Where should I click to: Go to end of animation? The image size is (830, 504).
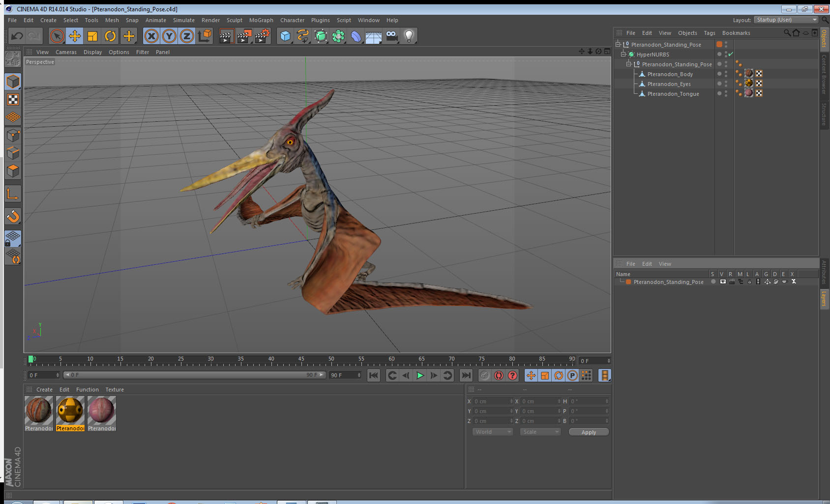(x=466, y=375)
